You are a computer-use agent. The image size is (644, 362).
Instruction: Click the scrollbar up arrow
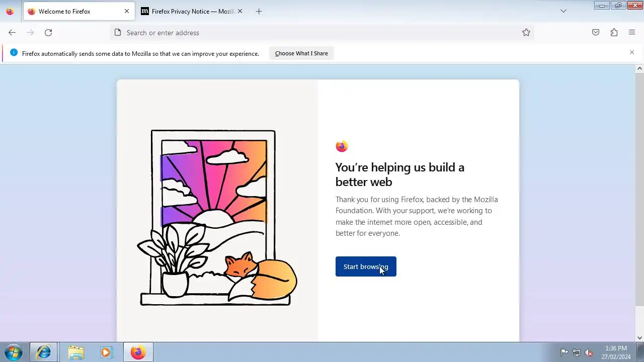pyautogui.click(x=639, y=68)
